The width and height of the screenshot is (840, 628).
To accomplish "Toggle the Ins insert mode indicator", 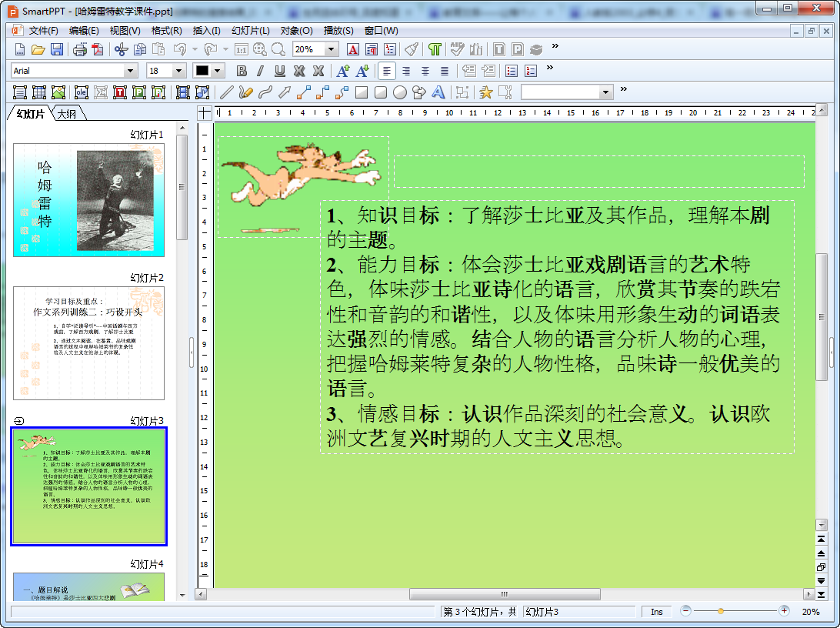I will click(657, 612).
